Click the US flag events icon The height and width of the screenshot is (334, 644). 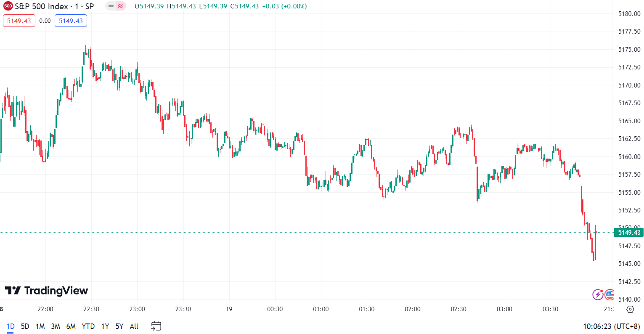(610, 294)
